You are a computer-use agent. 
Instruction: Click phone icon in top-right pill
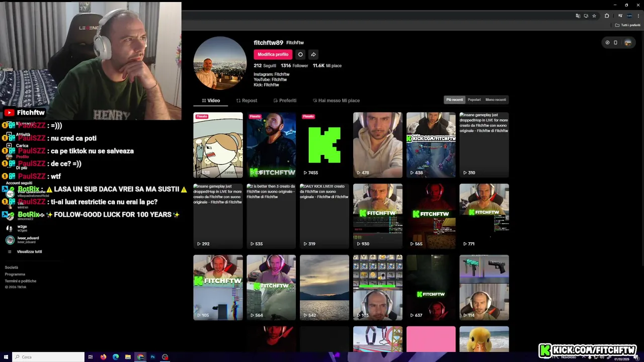pos(615,43)
